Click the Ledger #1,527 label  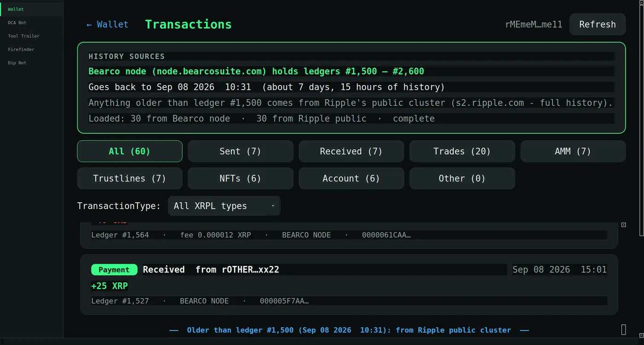[x=120, y=301]
